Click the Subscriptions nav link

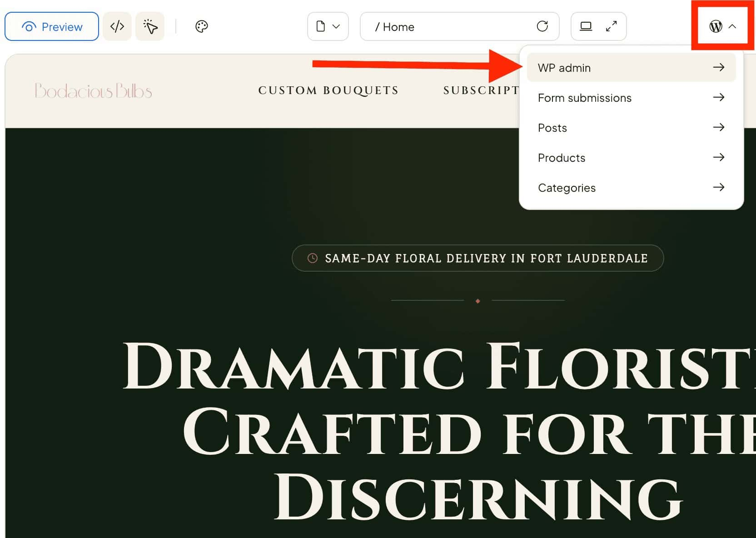[x=481, y=90]
